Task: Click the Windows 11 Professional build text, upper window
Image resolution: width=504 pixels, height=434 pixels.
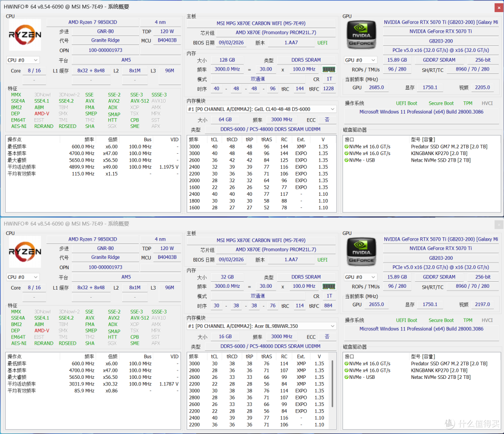Action: 421,112
